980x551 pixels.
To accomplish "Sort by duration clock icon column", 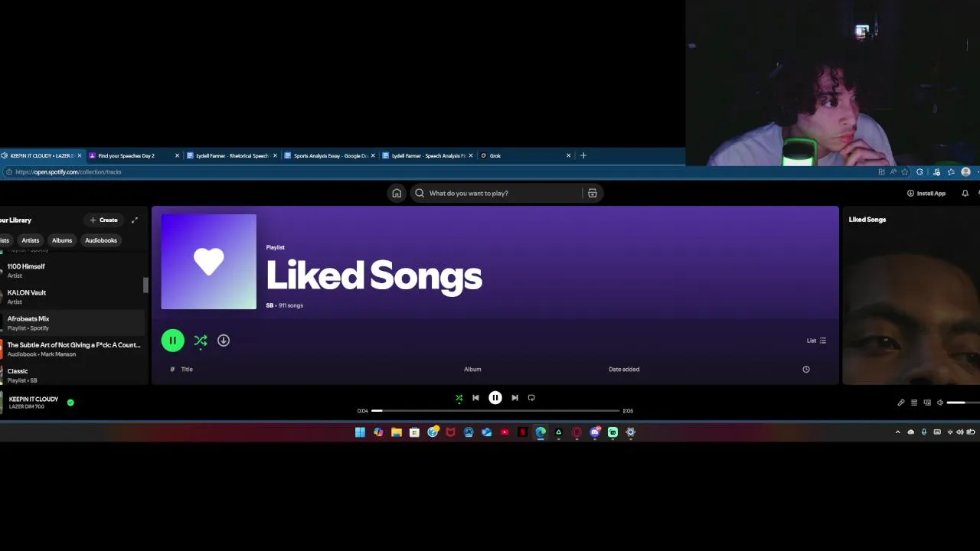I will pyautogui.click(x=805, y=369).
